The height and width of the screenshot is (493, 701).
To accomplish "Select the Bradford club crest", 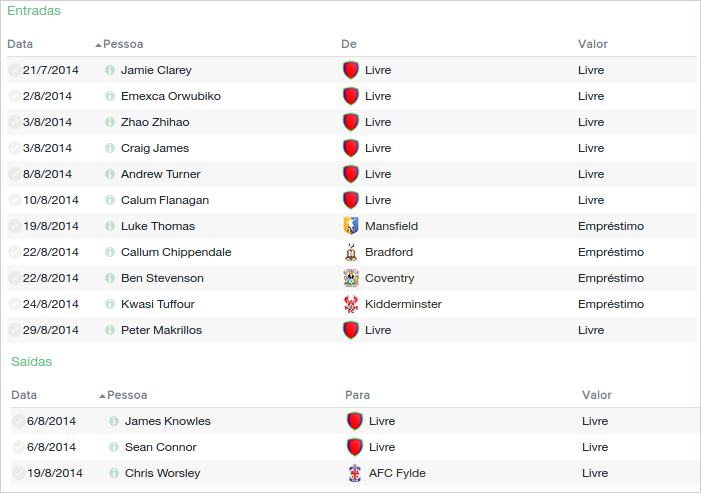I will 350,252.
